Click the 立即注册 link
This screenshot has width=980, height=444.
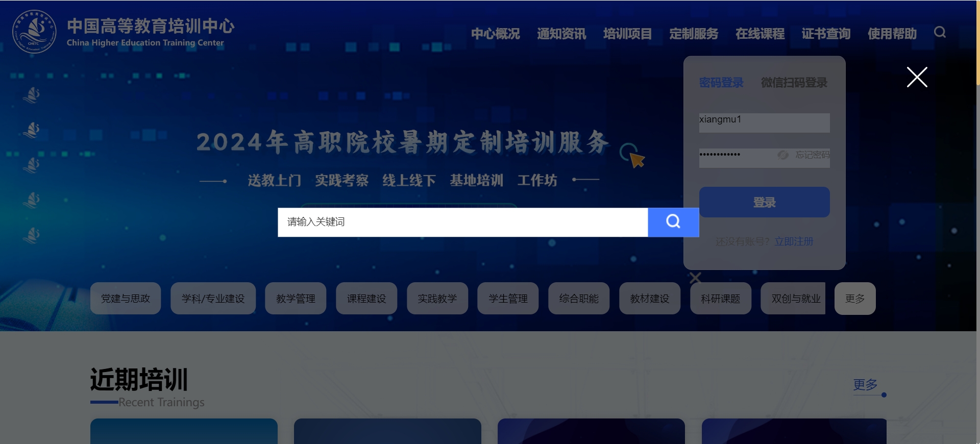coord(794,241)
